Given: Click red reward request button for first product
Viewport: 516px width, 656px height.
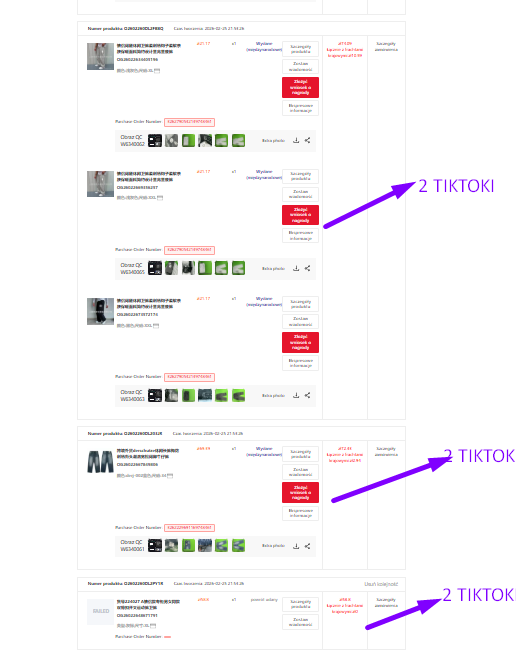Looking at the screenshot, I should click(300, 87).
